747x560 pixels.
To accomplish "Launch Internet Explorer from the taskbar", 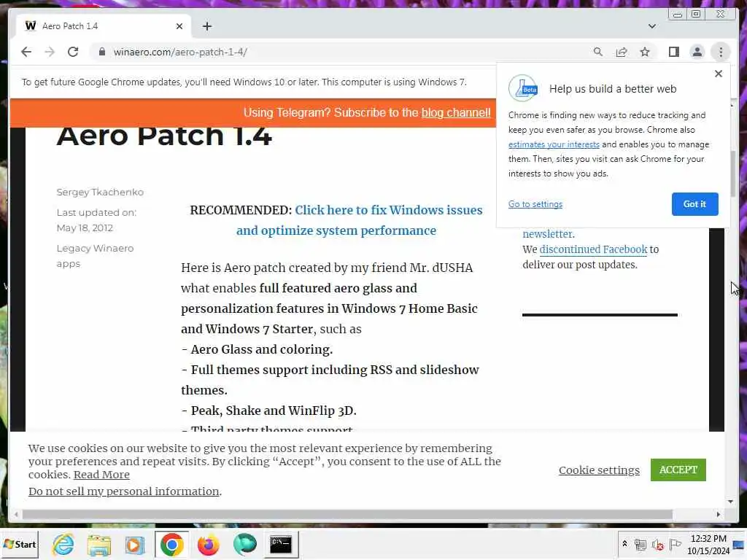I will point(63,544).
